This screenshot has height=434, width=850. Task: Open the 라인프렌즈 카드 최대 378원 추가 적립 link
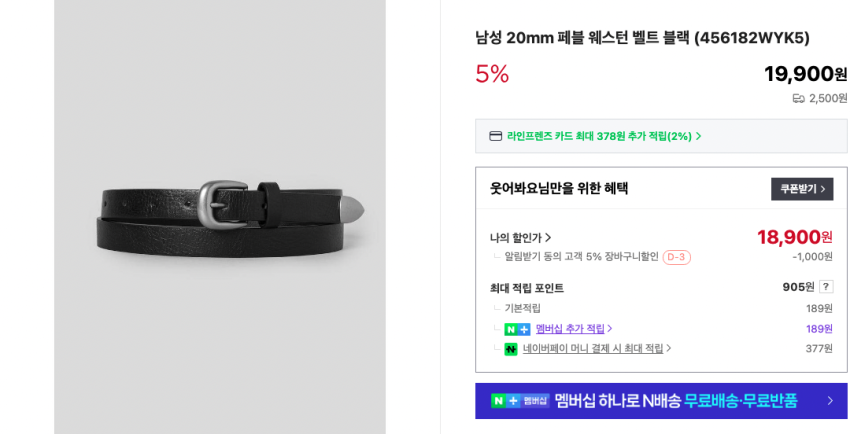[598, 136]
